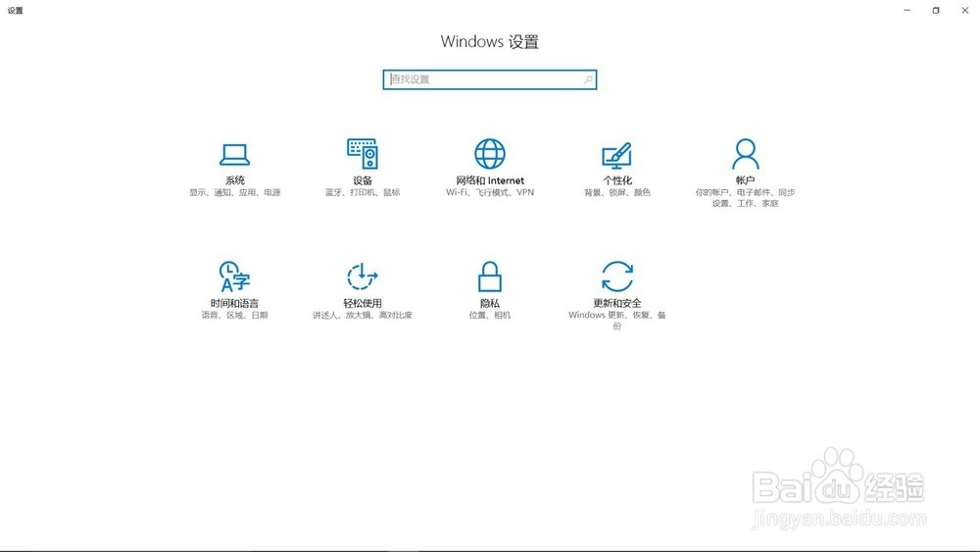
Task: Open the 隐私 padlock icon
Action: [x=489, y=276]
